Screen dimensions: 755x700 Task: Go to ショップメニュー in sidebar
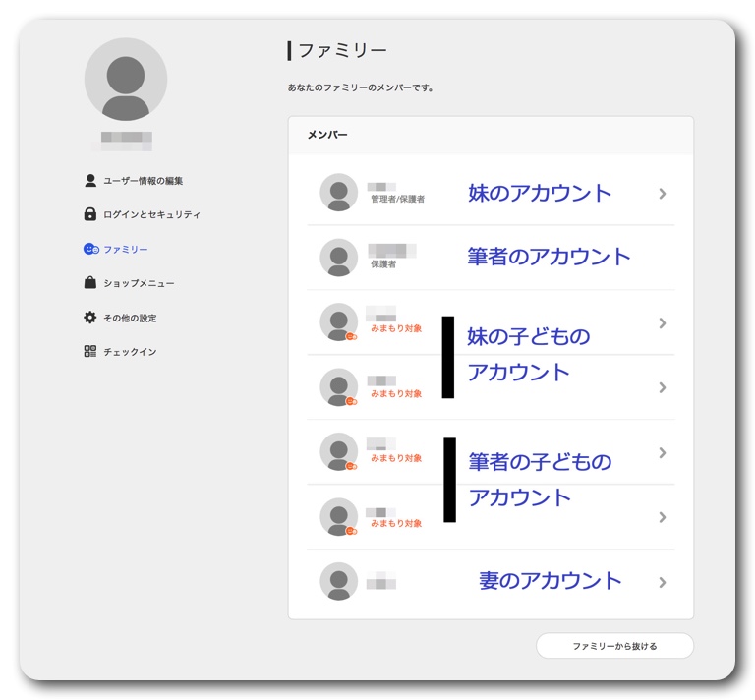(139, 283)
